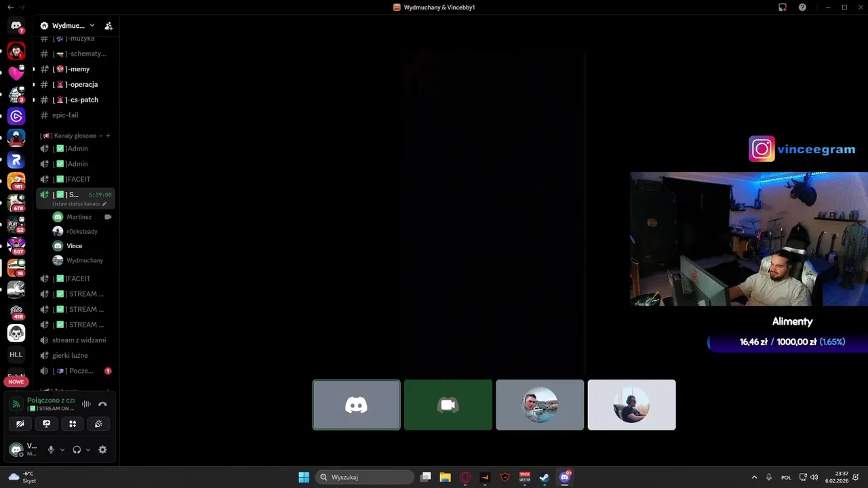Open the server icon with 181 badge
868x488 pixels.
point(16,181)
